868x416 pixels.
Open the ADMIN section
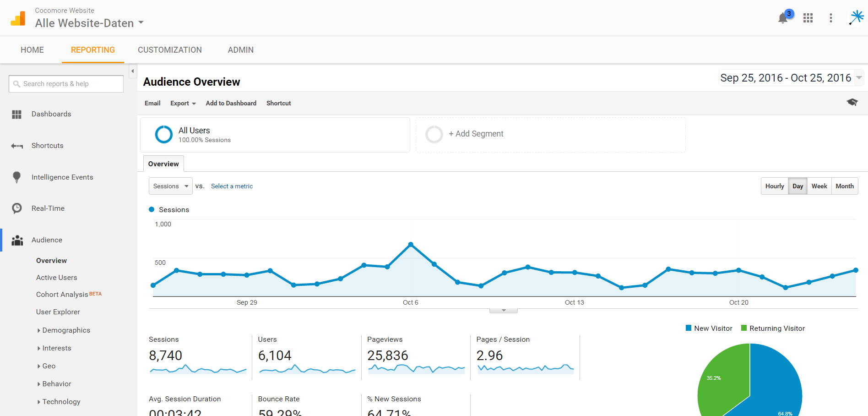point(240,49)
